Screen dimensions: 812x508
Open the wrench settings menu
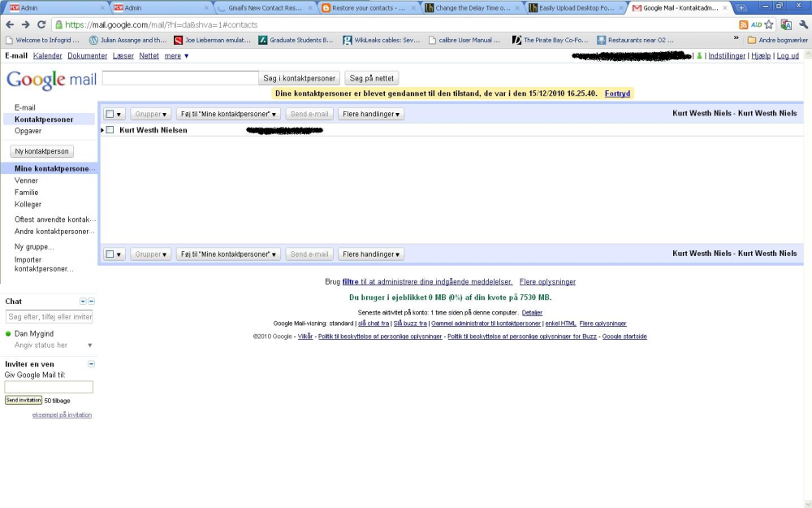pos(803,24)
